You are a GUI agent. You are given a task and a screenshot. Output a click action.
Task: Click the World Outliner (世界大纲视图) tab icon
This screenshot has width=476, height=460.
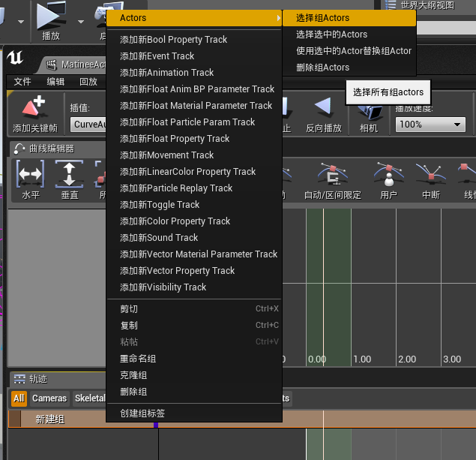pyautogui.click(x=391, y=5)
